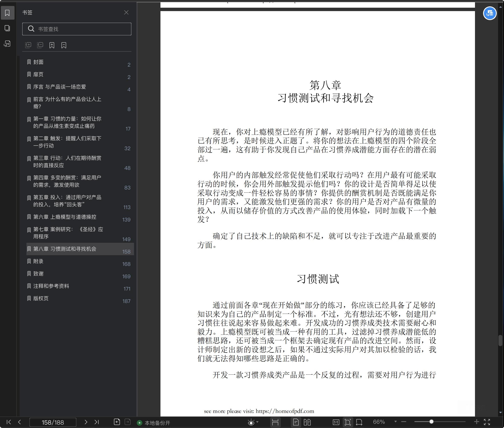Open 第五章 投入 bookmark
Viewport: 504px width, 428px height.
coord(80,201)
